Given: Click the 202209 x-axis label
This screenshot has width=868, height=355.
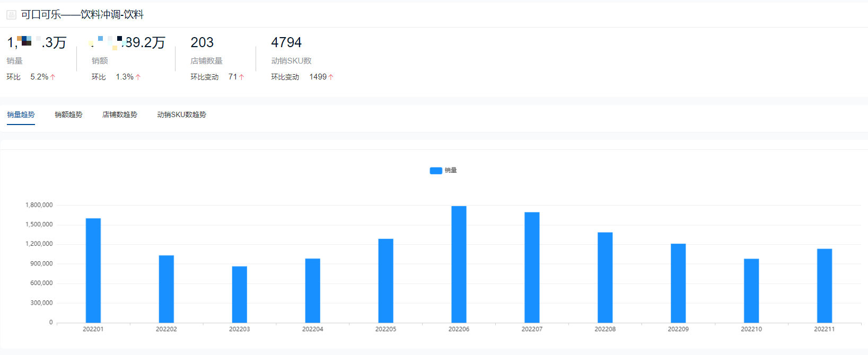Looking at the screenshot, I should (x=678, y=329).
